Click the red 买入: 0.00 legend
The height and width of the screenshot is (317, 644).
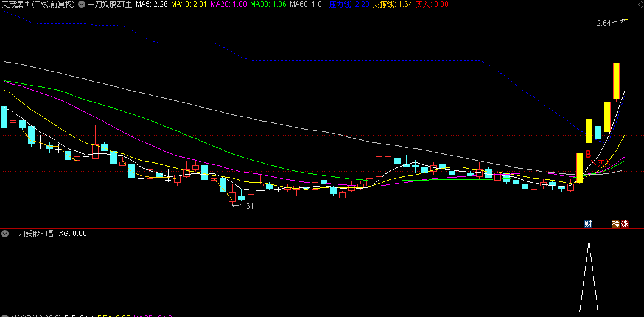(x=432, y=4)
